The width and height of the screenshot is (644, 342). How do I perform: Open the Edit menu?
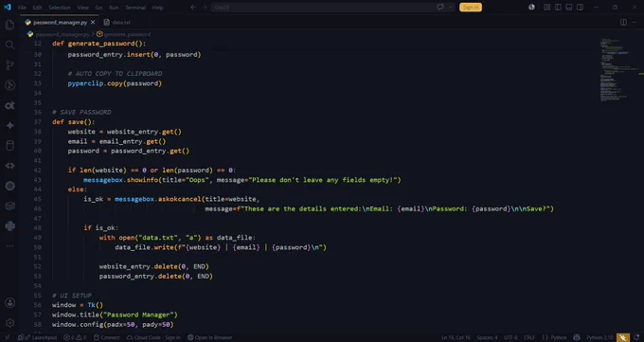pyautogui.click(x=37, y=8)
